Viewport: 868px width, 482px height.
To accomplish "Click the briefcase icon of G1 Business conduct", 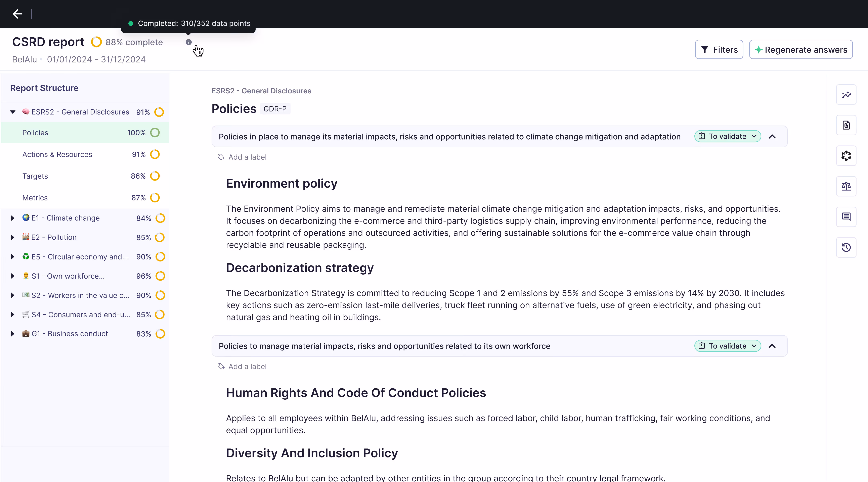I will pyautogui.click(x=26, y=333).
